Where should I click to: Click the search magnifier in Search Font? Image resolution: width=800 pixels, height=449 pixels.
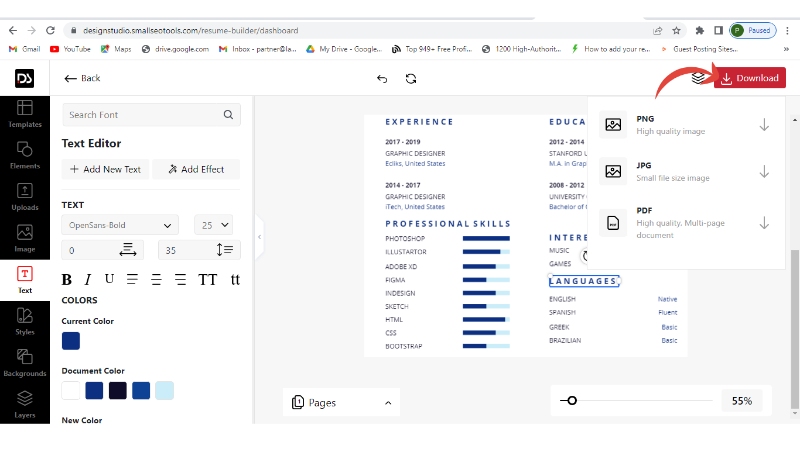[x=228, y=115]
